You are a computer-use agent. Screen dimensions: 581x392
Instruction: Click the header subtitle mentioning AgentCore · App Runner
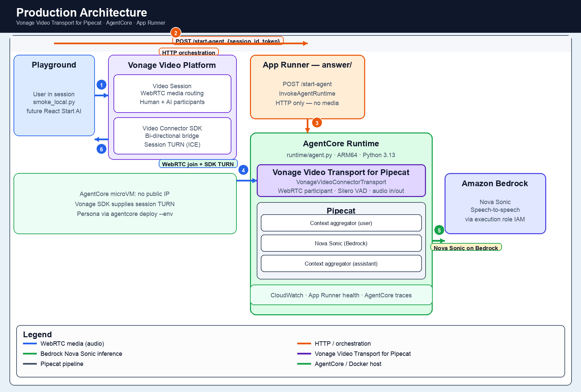click(x=91, y=23)
